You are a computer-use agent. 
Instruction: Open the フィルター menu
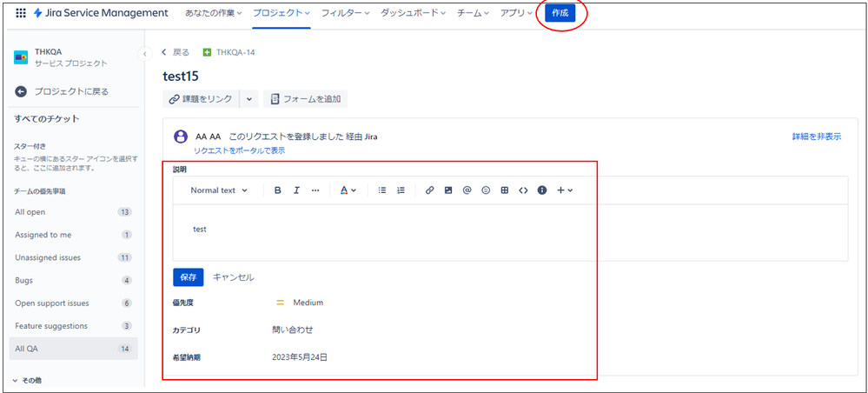[x=346, y=13]
